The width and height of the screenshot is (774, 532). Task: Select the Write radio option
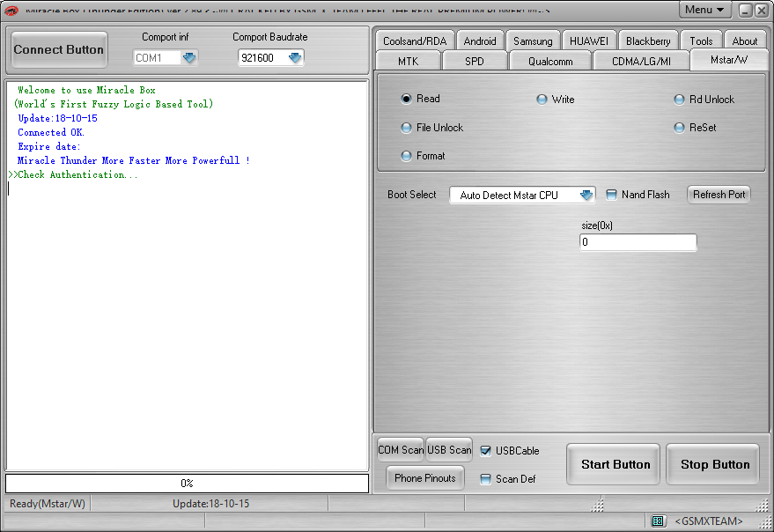pyautogui.click(x=542, y=100)
